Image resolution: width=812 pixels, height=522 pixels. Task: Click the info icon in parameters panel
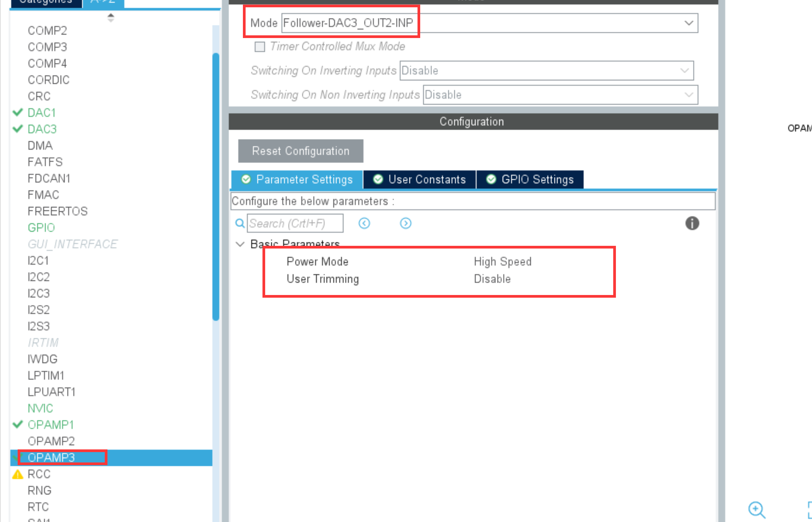pos(692,223)
